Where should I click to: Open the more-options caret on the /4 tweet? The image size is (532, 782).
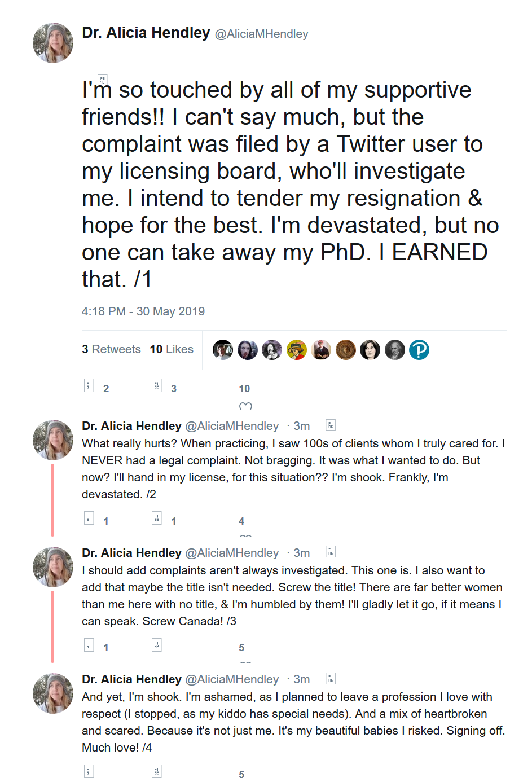(331, 679)
